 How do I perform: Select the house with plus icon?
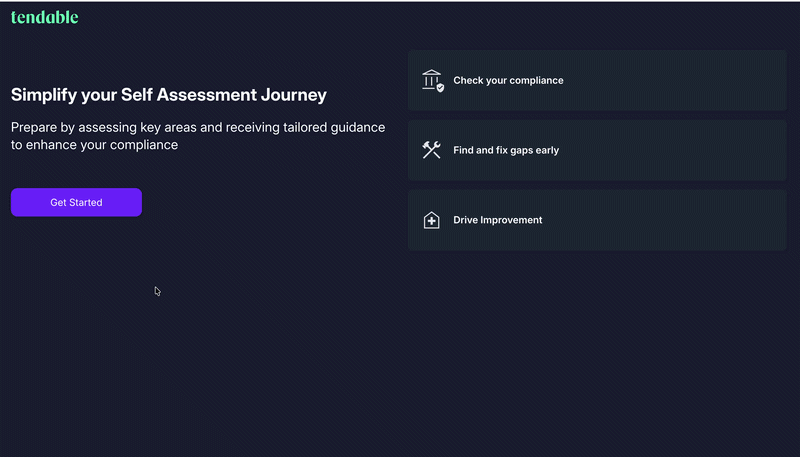431,220
